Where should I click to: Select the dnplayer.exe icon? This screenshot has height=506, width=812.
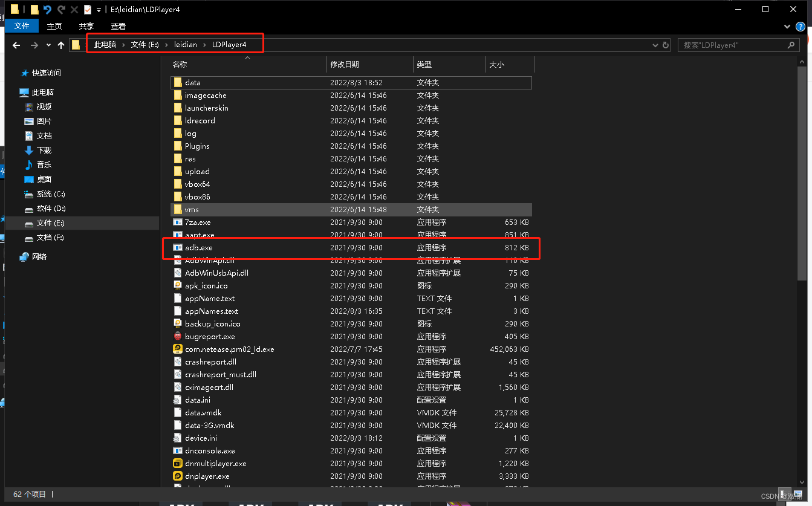click(x=178, y=476)
